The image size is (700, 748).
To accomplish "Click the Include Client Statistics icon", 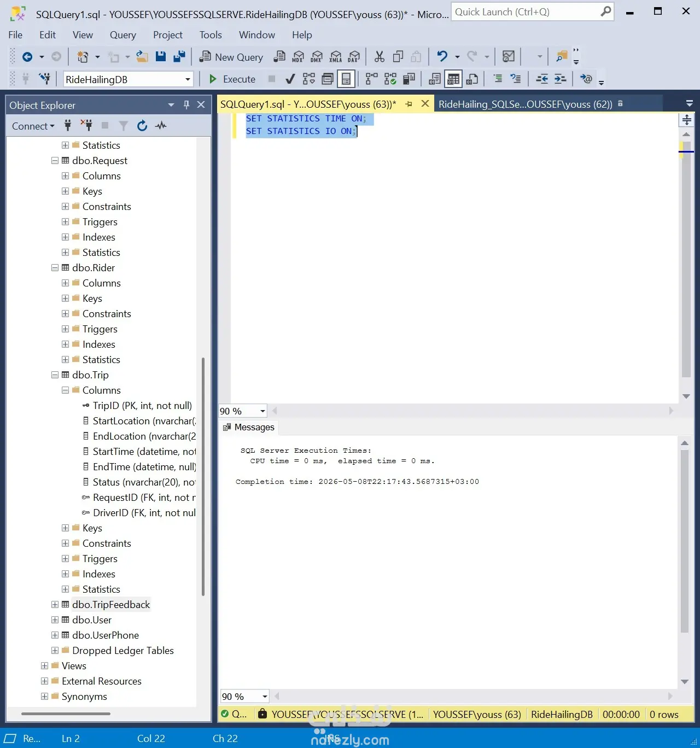I will pyautogui.click(x=409, y=79).
